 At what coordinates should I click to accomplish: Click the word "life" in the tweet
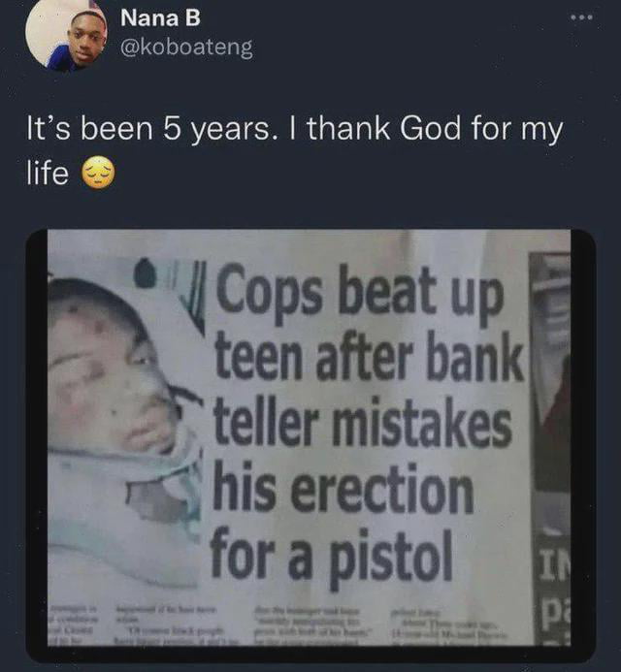coord(48,175)
